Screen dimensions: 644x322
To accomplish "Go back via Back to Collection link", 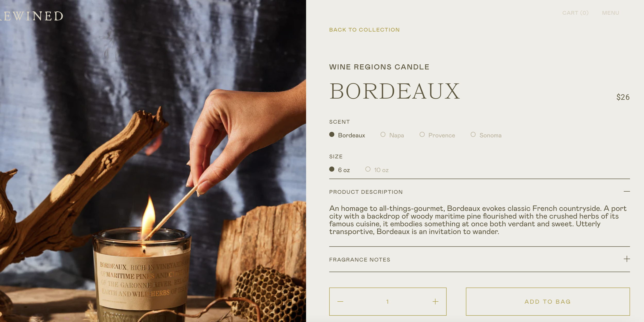I will (x=365, y=30).
